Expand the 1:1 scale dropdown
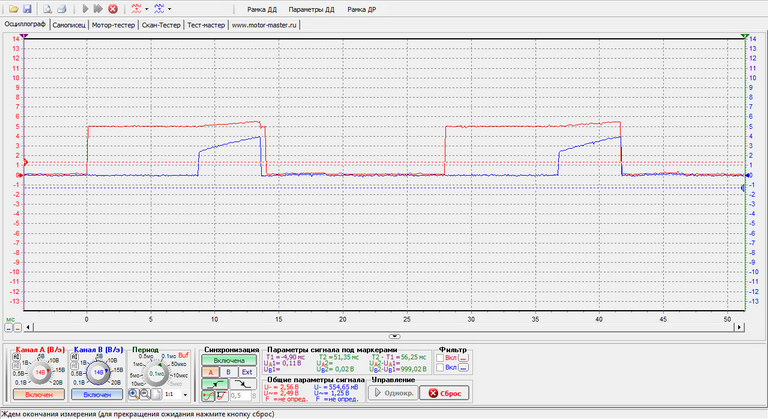Screen dimensions: 768x419 183,395
